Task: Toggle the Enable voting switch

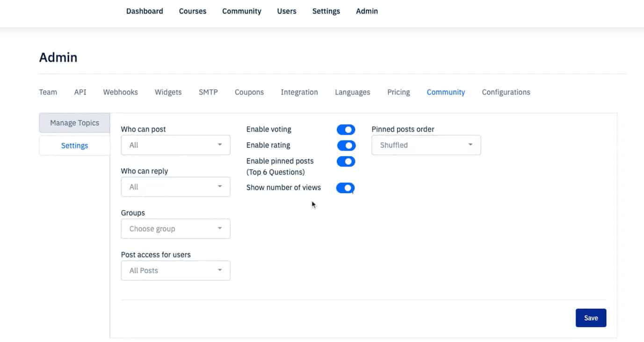Action: click(x=346, y=130)
